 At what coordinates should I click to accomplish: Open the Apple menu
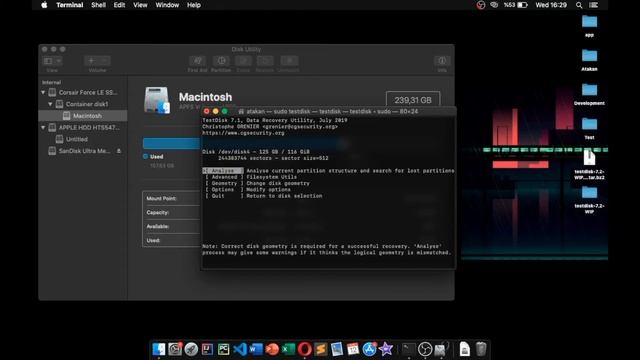(x=44, y=5)
